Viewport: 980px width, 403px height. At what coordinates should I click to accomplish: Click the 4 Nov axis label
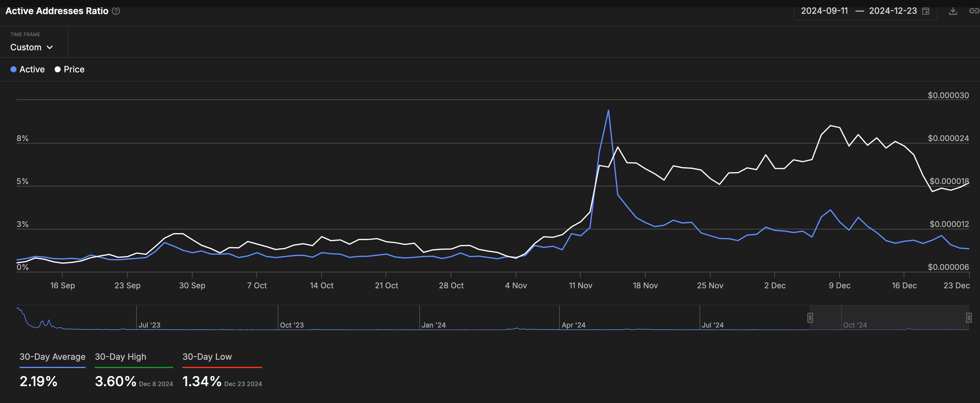pyautogui.click(x=516, y=286)
